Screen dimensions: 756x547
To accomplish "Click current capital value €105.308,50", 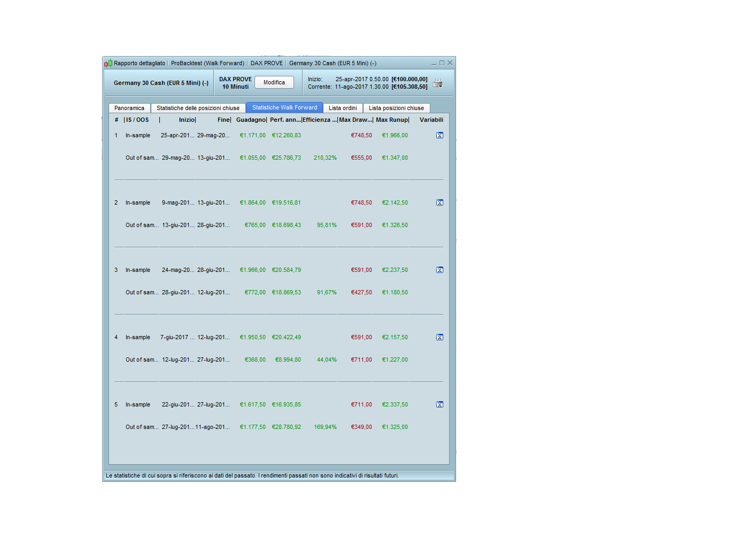I will click(x=410, y=87).
